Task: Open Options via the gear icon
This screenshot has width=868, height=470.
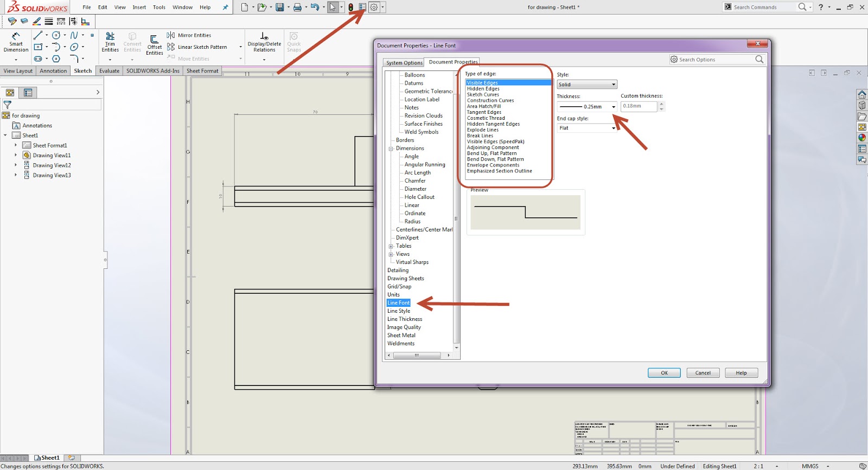Action: 374,7
